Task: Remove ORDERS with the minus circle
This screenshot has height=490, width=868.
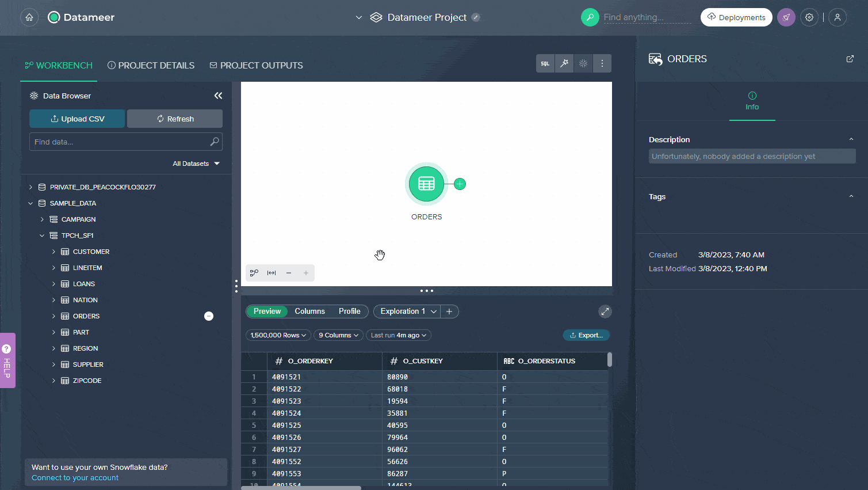Action: click(x=209, y=316)
